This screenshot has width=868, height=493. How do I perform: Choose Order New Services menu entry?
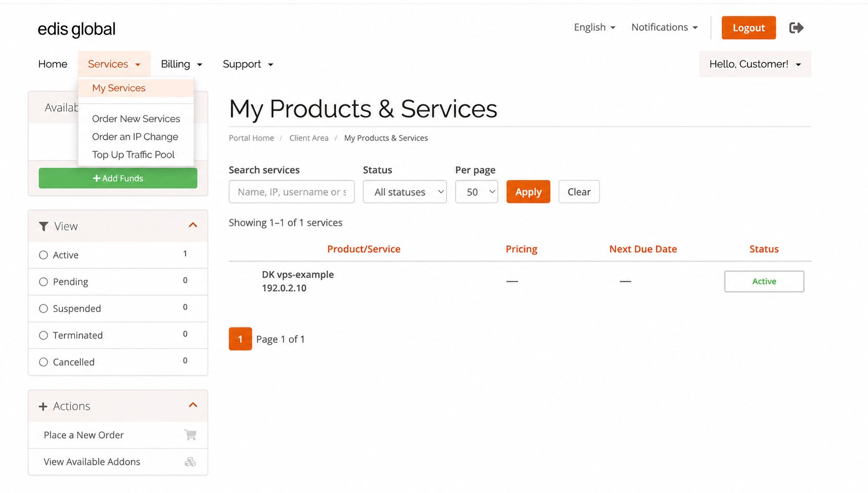click(x=136, y=119)
